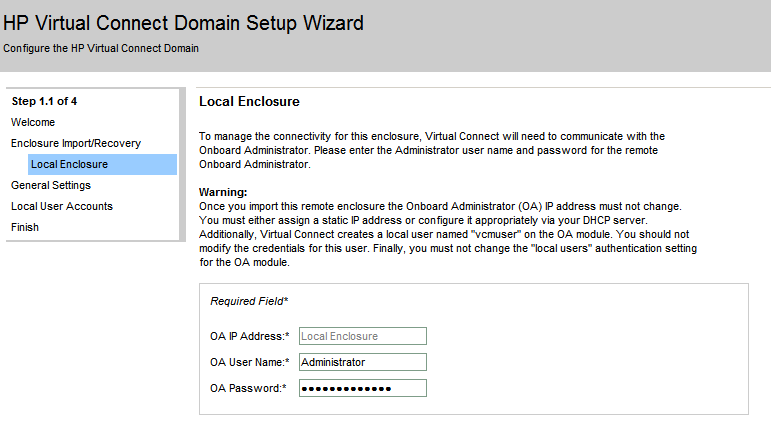Viewport: 771px width, 441px height.
Task: Click the "Required Field*" note
Action: 249,300
